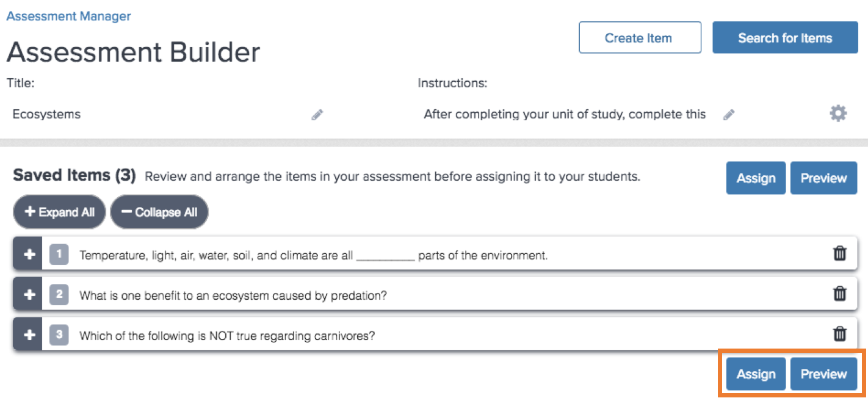Expand item 1 with its plus button
This screenshot has width=868, height=409.
(28, 255)
